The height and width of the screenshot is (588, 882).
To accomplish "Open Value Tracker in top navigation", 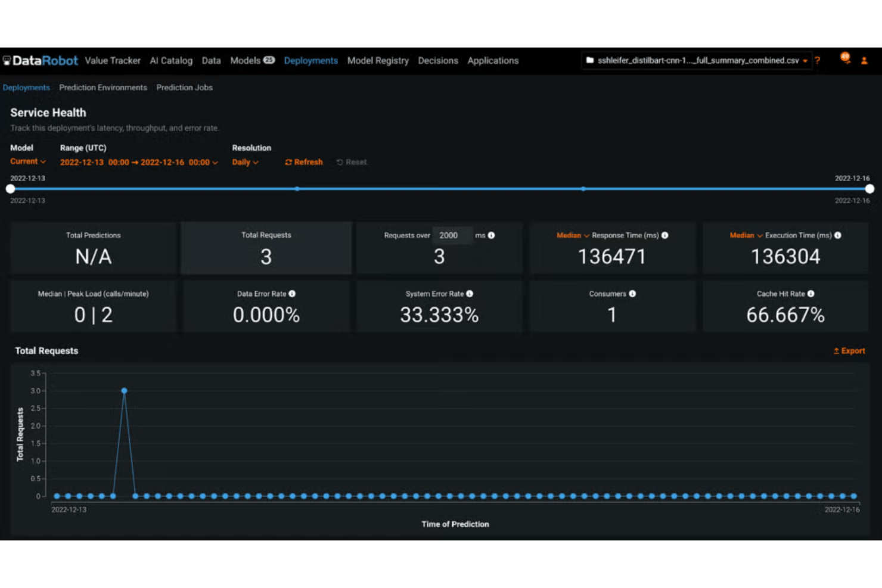I will pyautogui.click(x=113, y=61).
